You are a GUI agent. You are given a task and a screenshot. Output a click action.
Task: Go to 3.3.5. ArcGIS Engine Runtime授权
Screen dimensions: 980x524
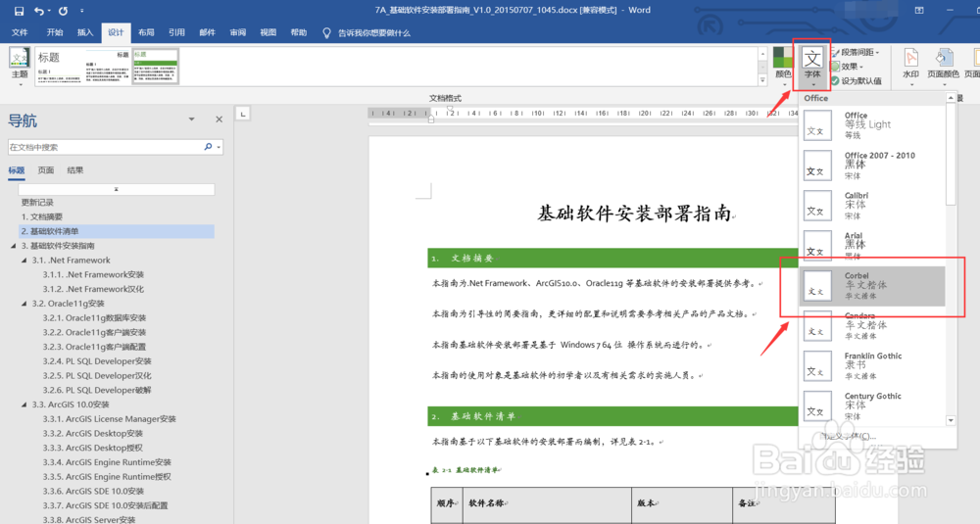[x=107, y=477]
